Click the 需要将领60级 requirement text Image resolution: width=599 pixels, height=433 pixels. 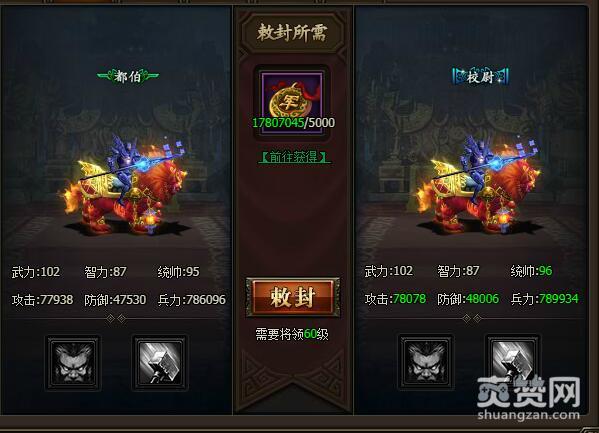[292, 334]
